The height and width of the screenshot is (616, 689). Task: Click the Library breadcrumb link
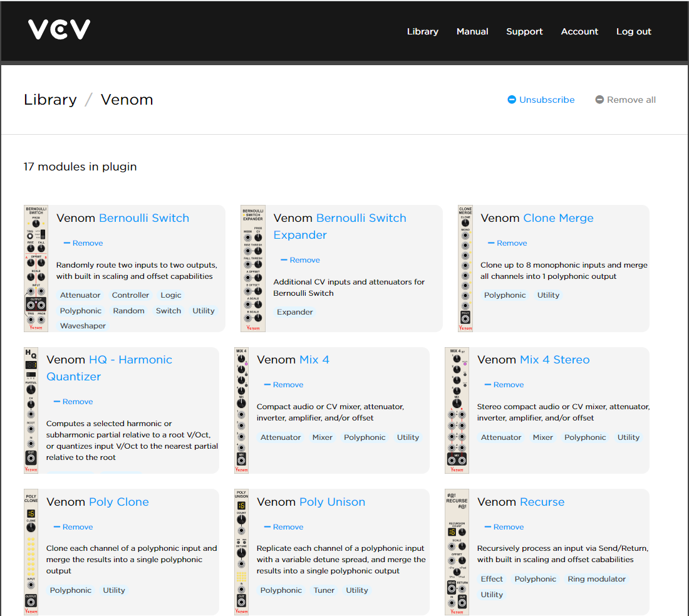[50, 100]
